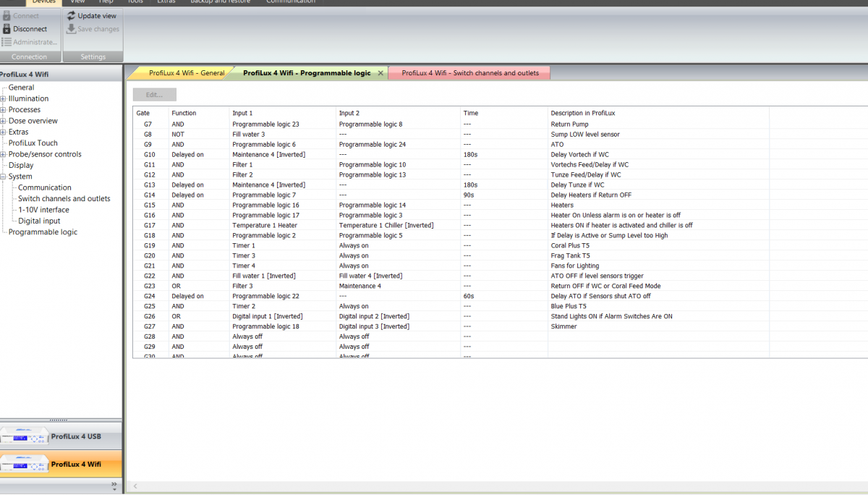Collapse the System tree node

point(4,177)
